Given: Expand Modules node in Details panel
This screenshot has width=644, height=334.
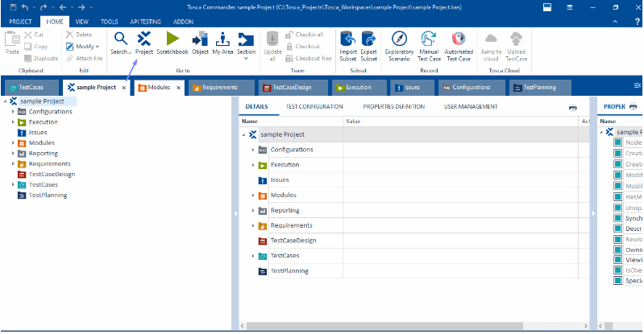Looking at the screenshot, I should pyautogui.click(x=253, y=196).
